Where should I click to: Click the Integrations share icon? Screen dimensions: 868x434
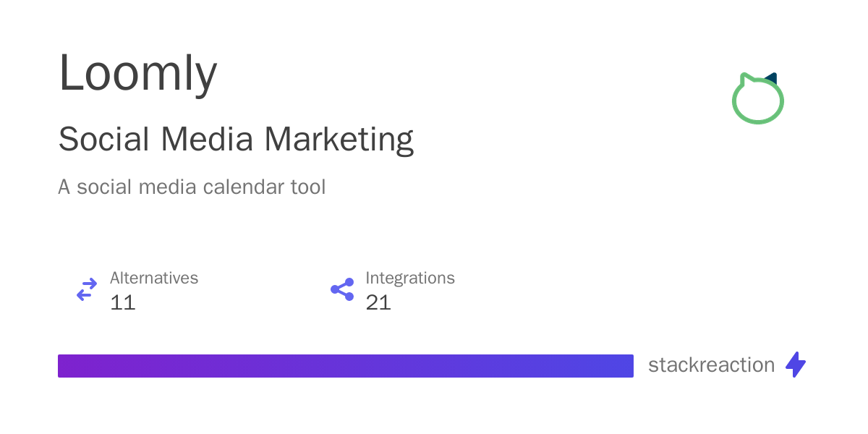(342, 289)
